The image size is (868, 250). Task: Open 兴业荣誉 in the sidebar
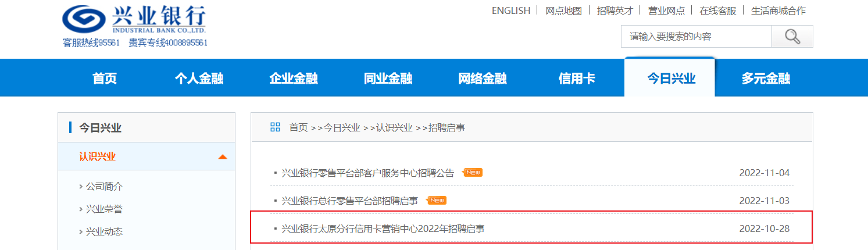104,209
